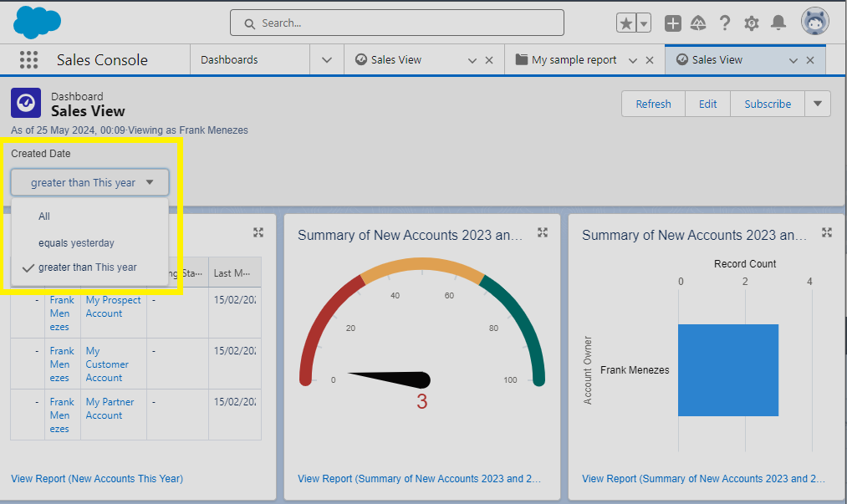Open the App Launcher dots grid
847x504 pixels.
[28, 59]
